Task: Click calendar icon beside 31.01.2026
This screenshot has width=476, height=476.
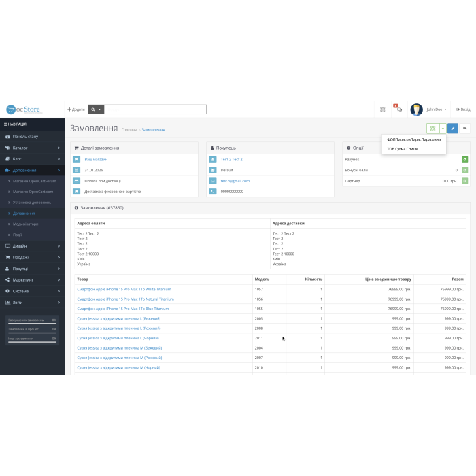Action: click(x=76, y=170)
